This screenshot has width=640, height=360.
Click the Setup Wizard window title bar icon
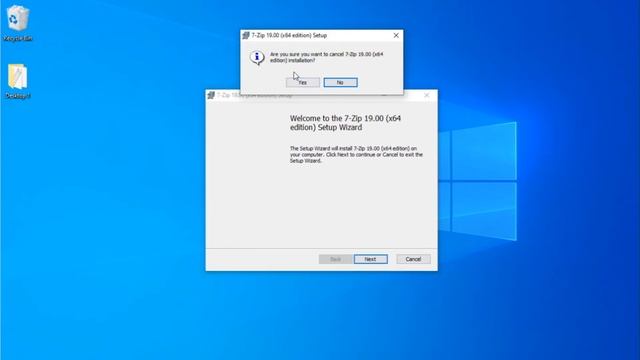click(211, 95)
